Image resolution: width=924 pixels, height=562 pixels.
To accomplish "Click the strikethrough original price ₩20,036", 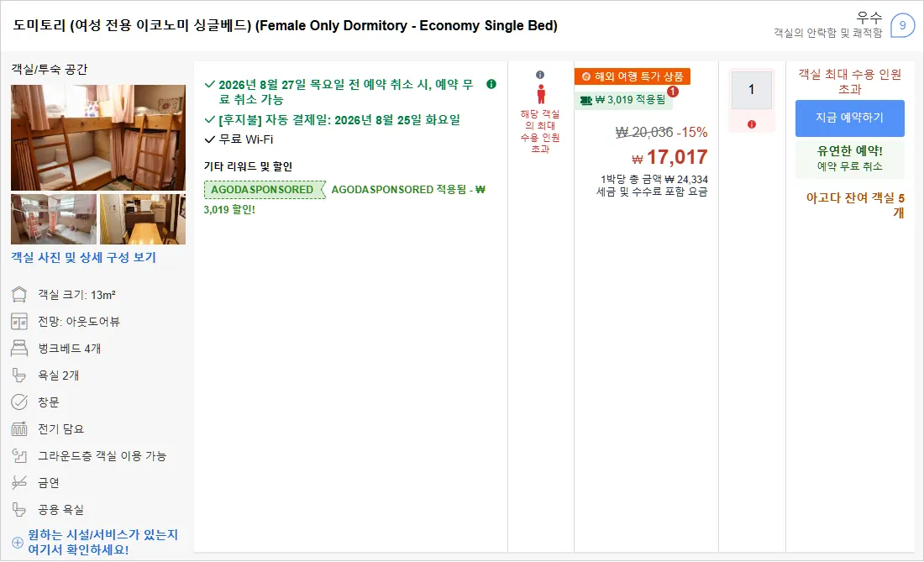I will pos(644,133).
